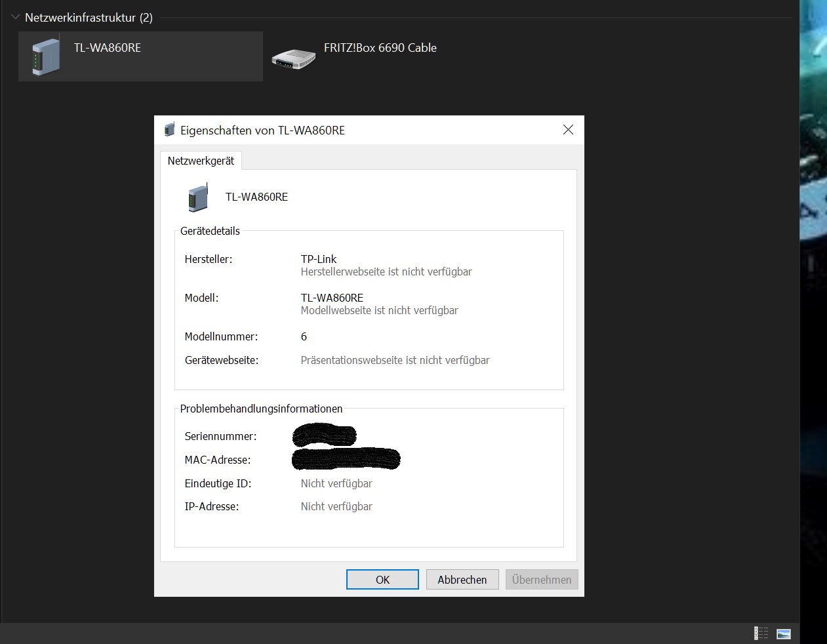Switch to large thumbnail view in the status bar
The height and width of the screenshot is (644, 827).
coord(783,633)
